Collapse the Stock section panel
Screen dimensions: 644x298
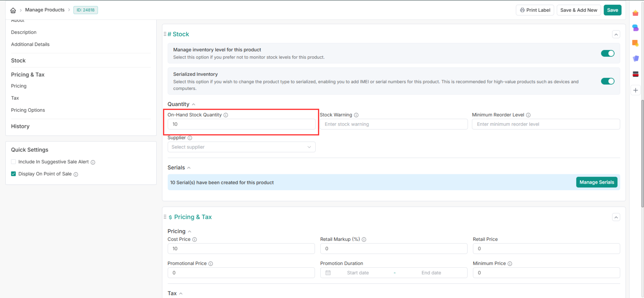coord(616,34)
